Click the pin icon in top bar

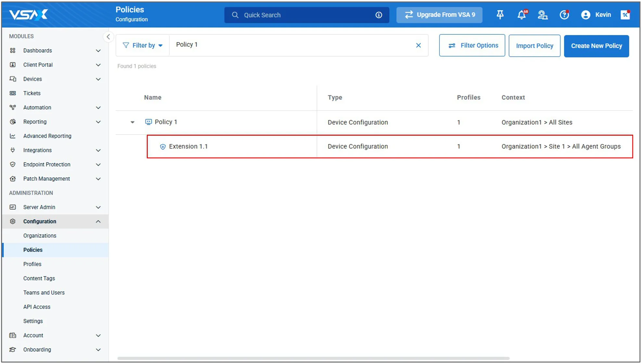pos(500,15)
